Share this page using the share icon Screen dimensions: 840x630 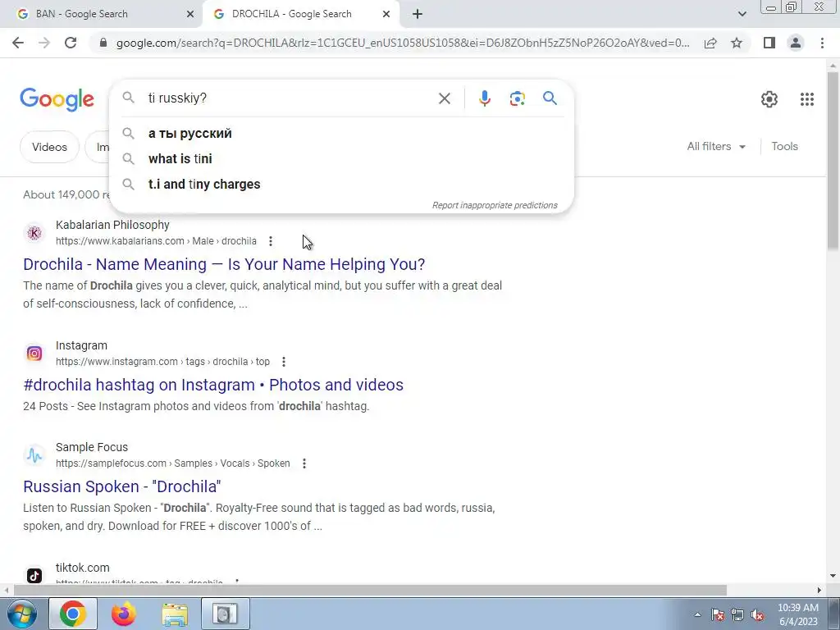710,43
